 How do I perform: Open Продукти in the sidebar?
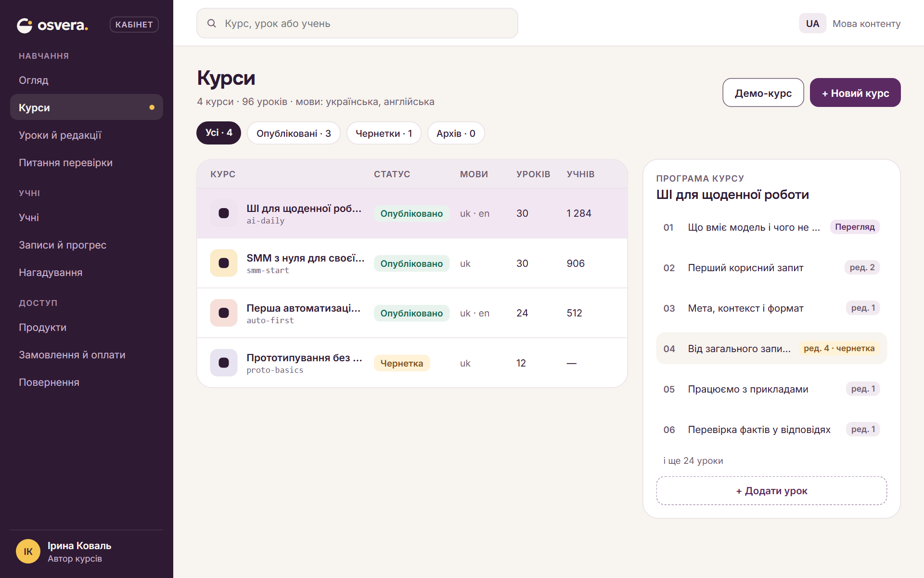[87, 327]
